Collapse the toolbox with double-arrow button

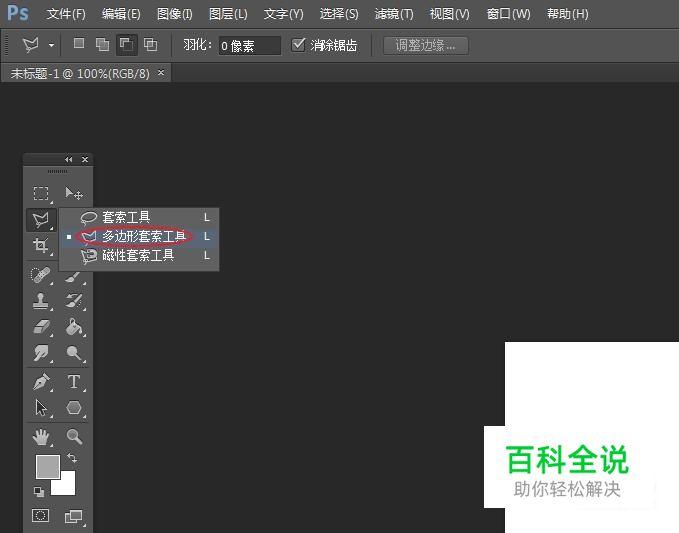pyautogui.click(x=68, y=159)
